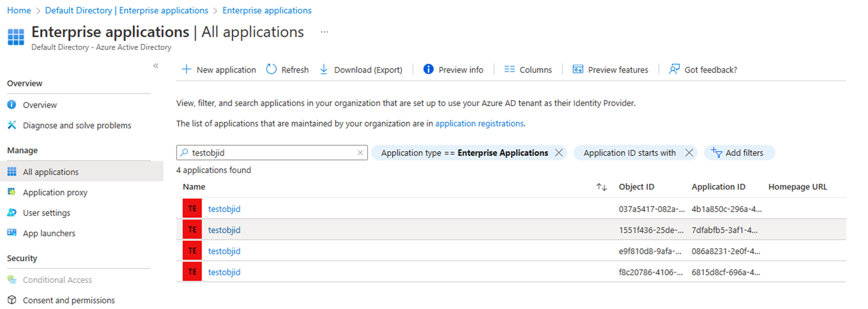This screenshot has height=309, width=868.
Task: Sort the list by Name column arrows
Action: coord(601,187)
